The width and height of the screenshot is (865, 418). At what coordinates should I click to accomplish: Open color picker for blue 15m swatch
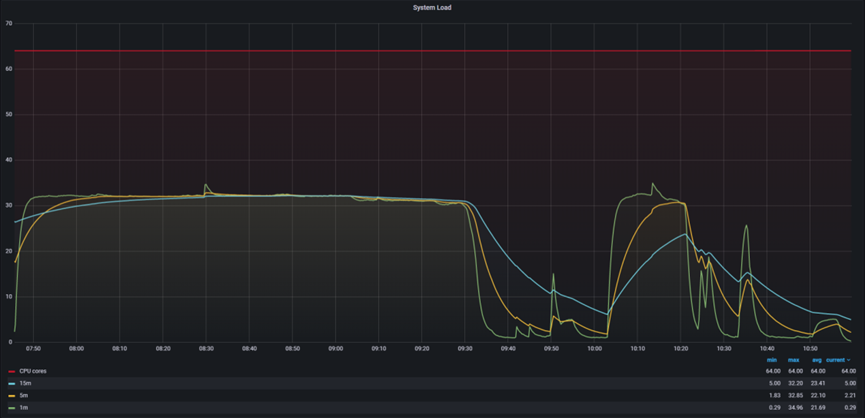click(x=12, y=383)
